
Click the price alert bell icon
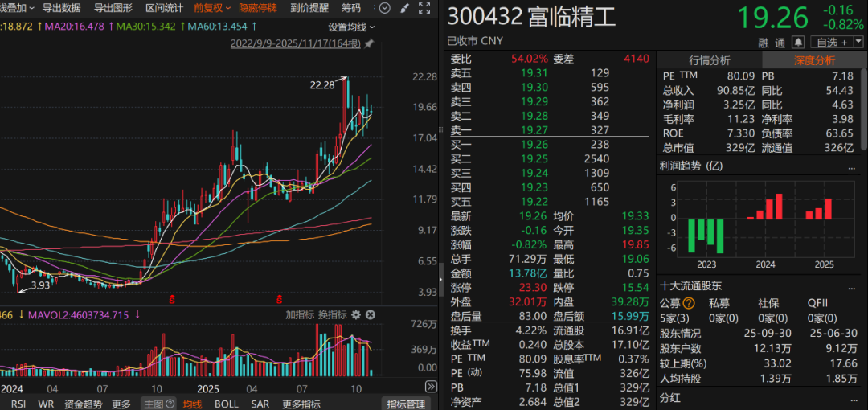(798, 42)
